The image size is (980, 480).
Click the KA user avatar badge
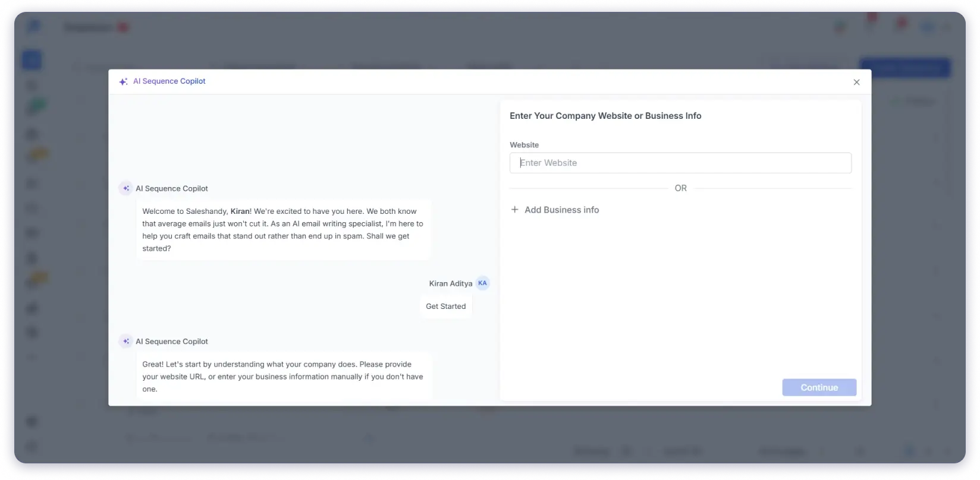tap(482, 283)
